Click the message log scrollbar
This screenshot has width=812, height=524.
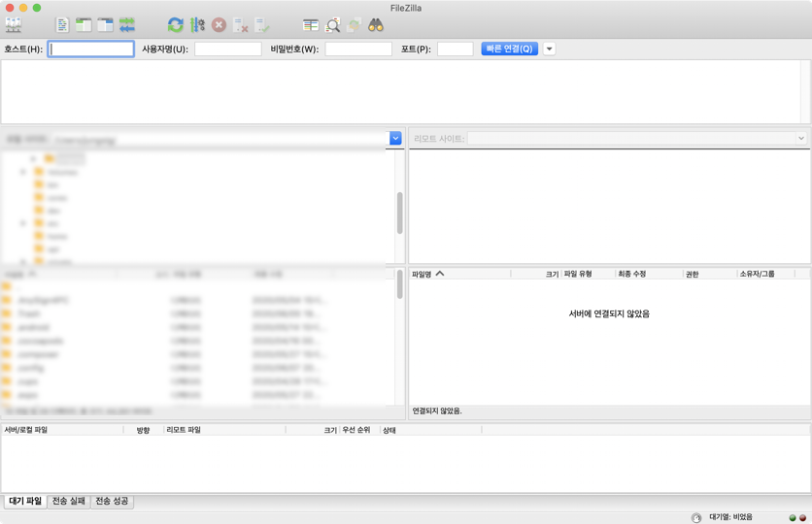tap(806, 91)
